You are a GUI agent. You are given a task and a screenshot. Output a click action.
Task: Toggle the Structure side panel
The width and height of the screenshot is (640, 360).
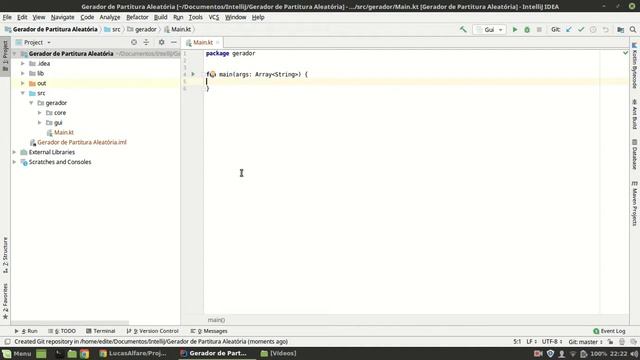coord(5,255)
